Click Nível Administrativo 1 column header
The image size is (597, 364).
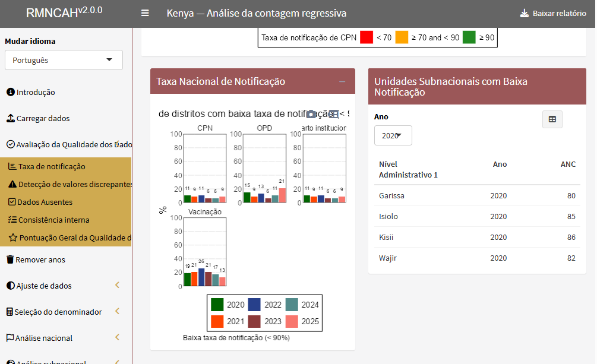coord(408,169)
